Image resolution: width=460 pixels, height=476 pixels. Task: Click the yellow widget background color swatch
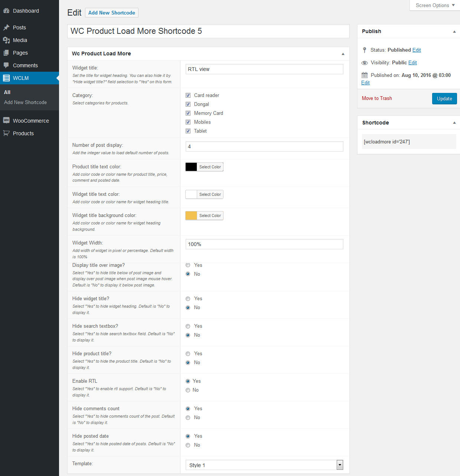coord(191,216)
